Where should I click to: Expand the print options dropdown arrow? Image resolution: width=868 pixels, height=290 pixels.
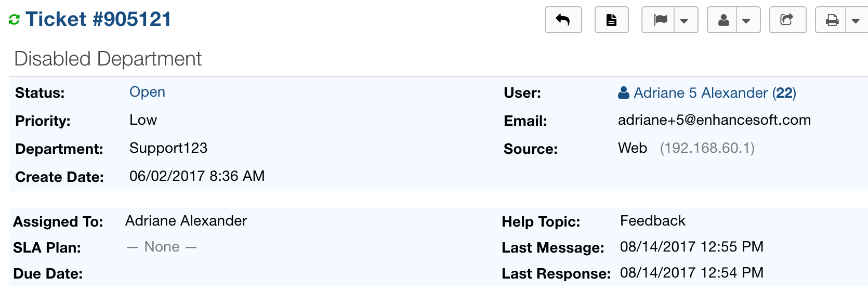(856, 21)
